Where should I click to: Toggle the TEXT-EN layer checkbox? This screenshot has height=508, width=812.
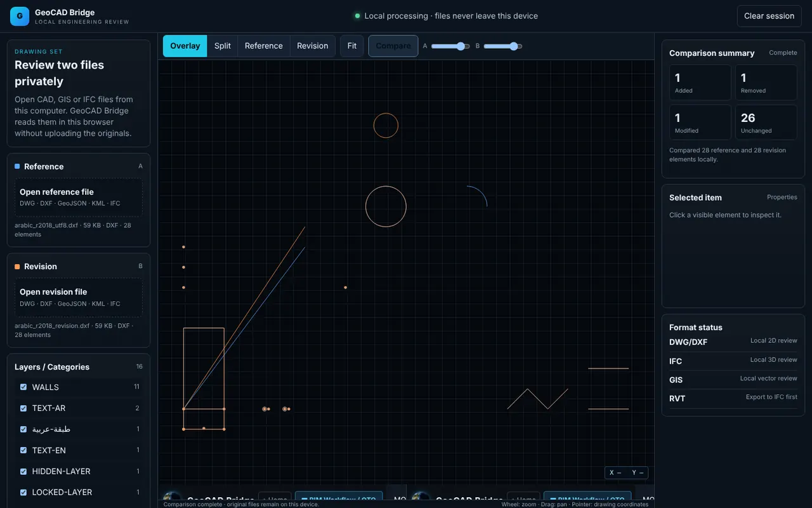[23, 450]
